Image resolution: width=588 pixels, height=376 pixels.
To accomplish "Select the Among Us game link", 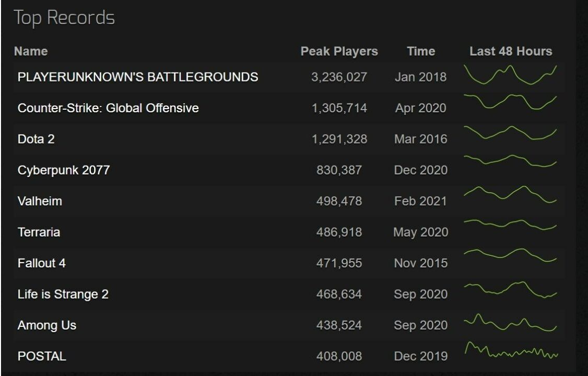I will click(47, 325).
